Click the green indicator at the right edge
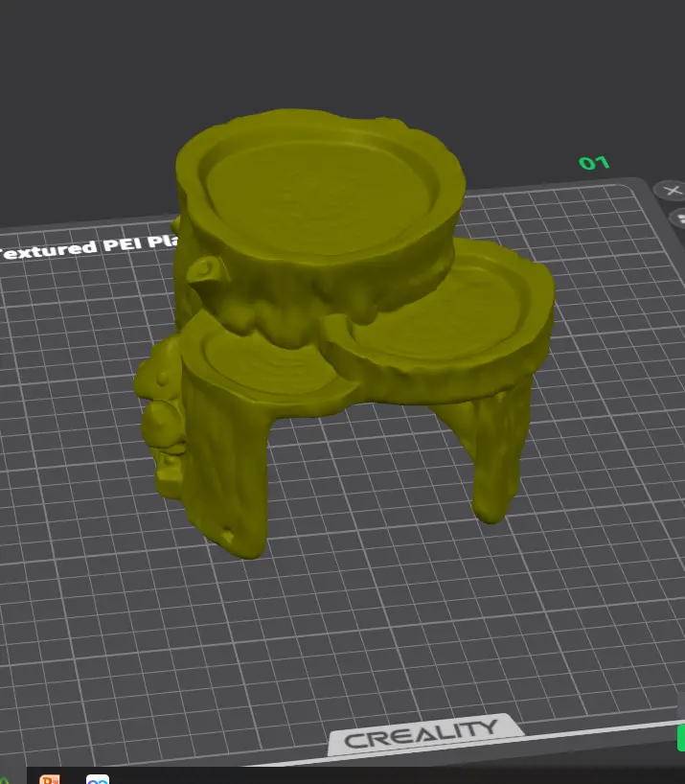Image resolution: width=685 pixels, height=784 pixels. (680, 737)
